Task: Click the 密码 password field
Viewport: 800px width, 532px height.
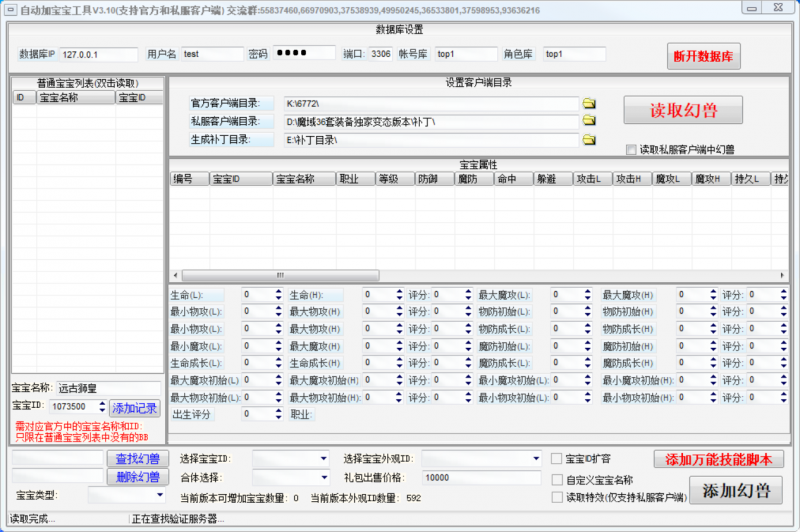Action: pyautogui.click(x=304, y=53)
